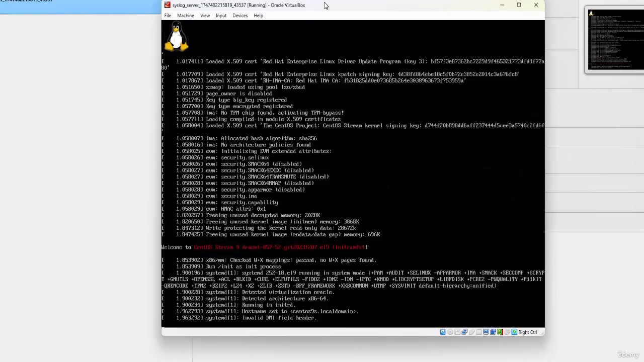The image size is (644, 362).
Task: Click the syslog_server window title text
Action: (238, 5)
